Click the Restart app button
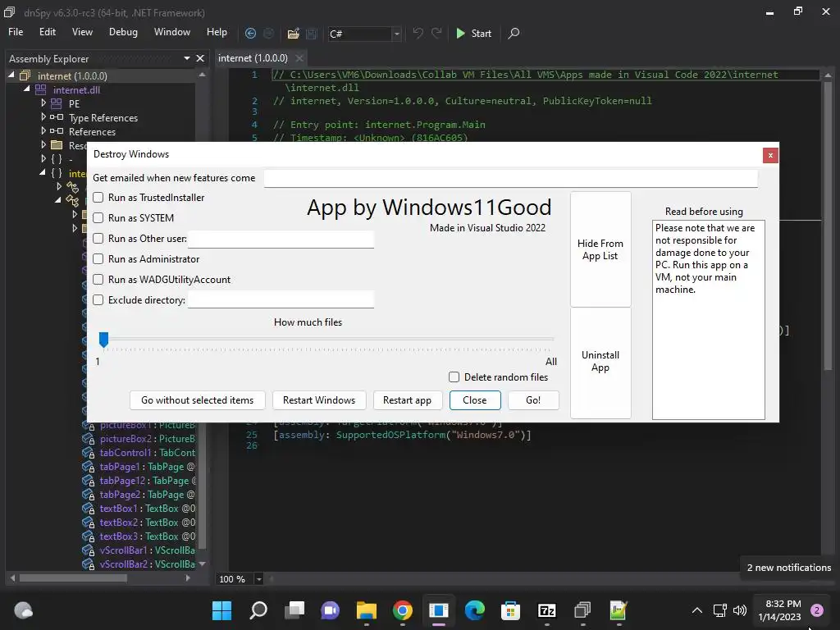840x630 pixels. [x=407, y=400]
